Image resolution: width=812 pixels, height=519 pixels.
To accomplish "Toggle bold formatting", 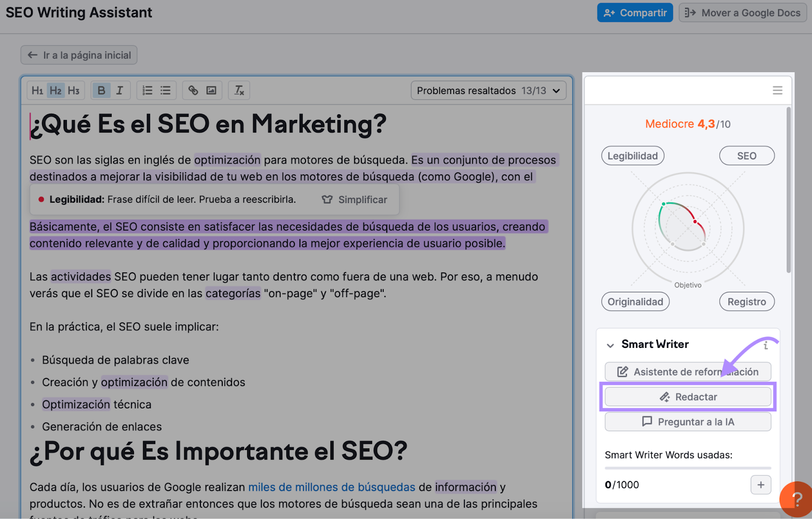I will [x=101, y=90].
